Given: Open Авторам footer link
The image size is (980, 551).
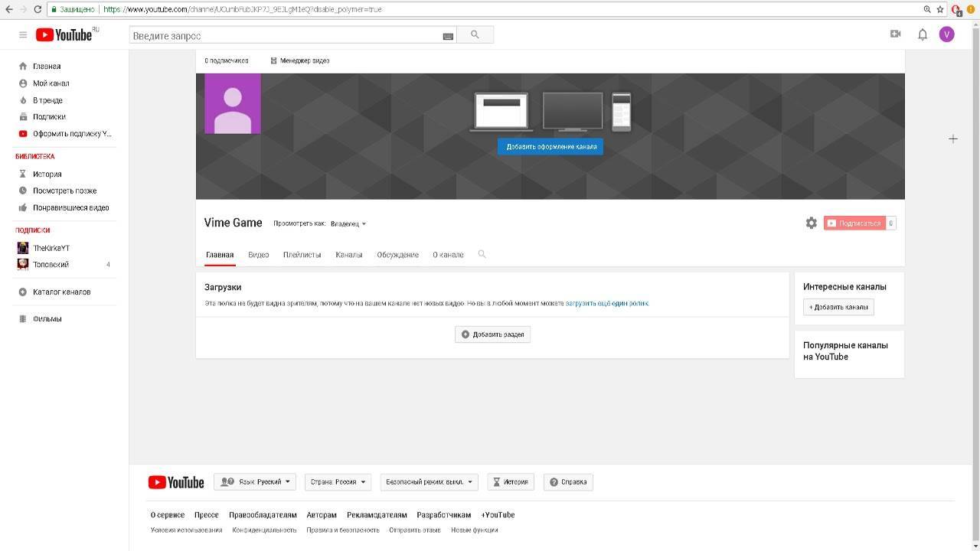Looking at the screenshot, I should pyautogui.click(x=322, y=515).
